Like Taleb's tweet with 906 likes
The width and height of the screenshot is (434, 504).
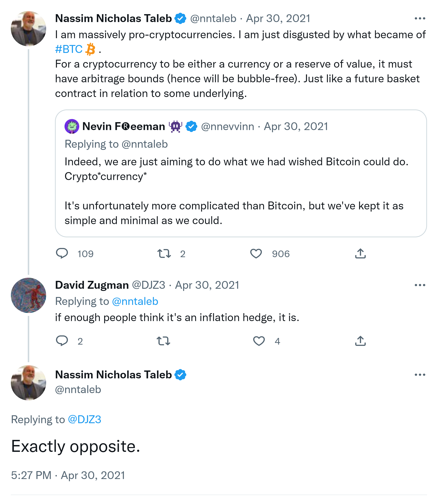pos(256,253)
